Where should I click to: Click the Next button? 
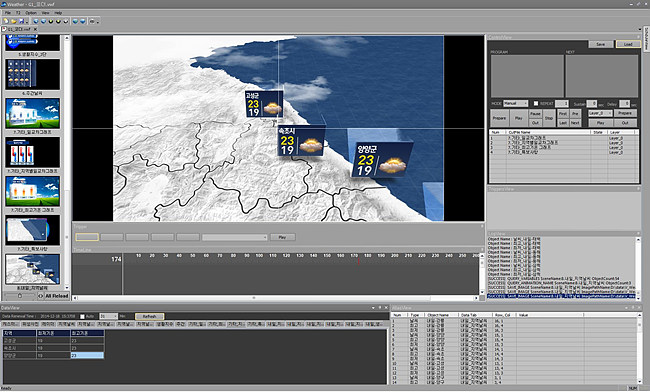click(x=575, y=123)
